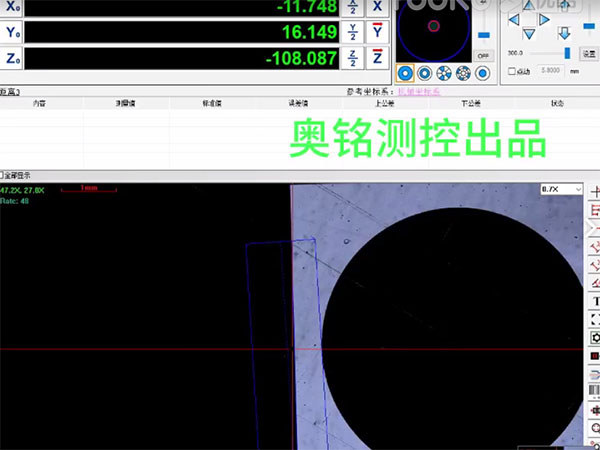The height and width of the screenshot is (450, 600).
Task: Zero the X axis with X button
Action: pyautogui.click(x=378, y=6)
